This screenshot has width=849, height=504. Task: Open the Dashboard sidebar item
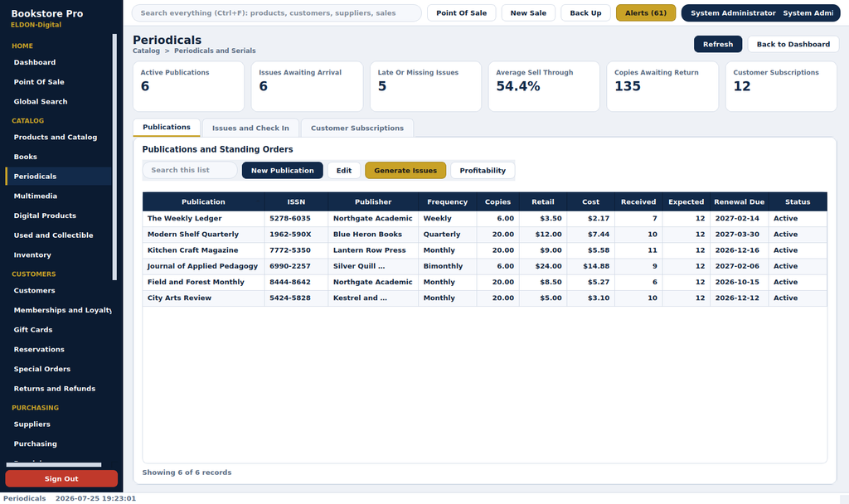[59, 62]
